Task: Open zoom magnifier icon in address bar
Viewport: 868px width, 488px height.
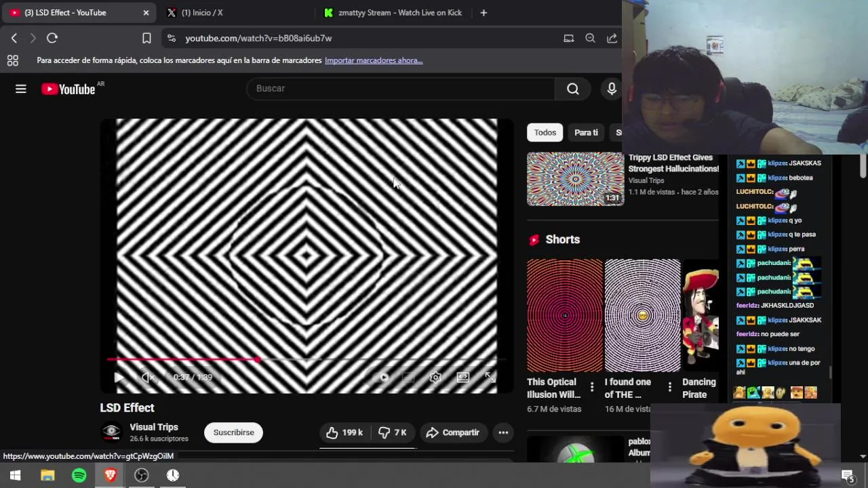Action: click(x=590, y=39)
